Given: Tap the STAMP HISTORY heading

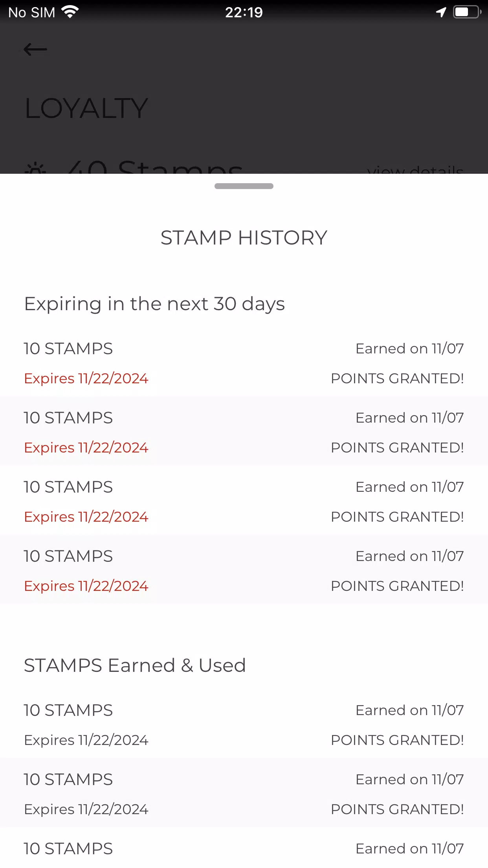Looking at the screenshot, I should (x=244, y=238).
